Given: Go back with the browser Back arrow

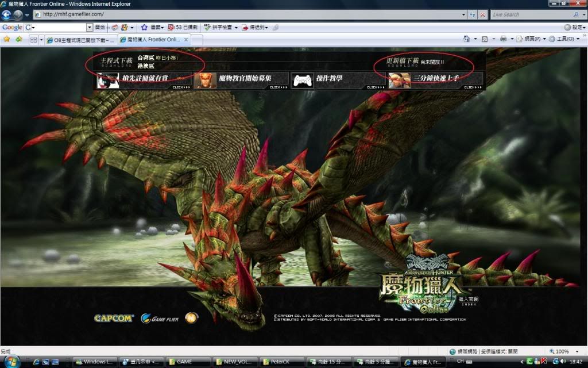Looking at the screenshot, I should [6, 14].
